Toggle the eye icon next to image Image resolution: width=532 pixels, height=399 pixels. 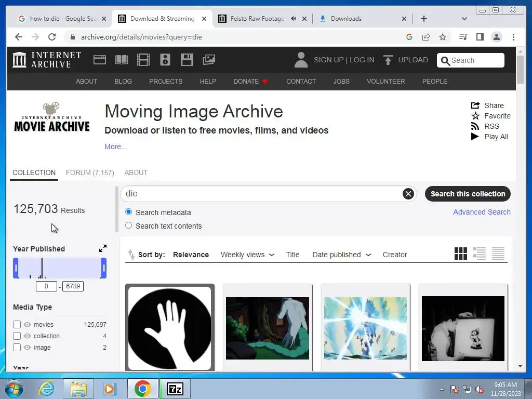click(28, 348)
